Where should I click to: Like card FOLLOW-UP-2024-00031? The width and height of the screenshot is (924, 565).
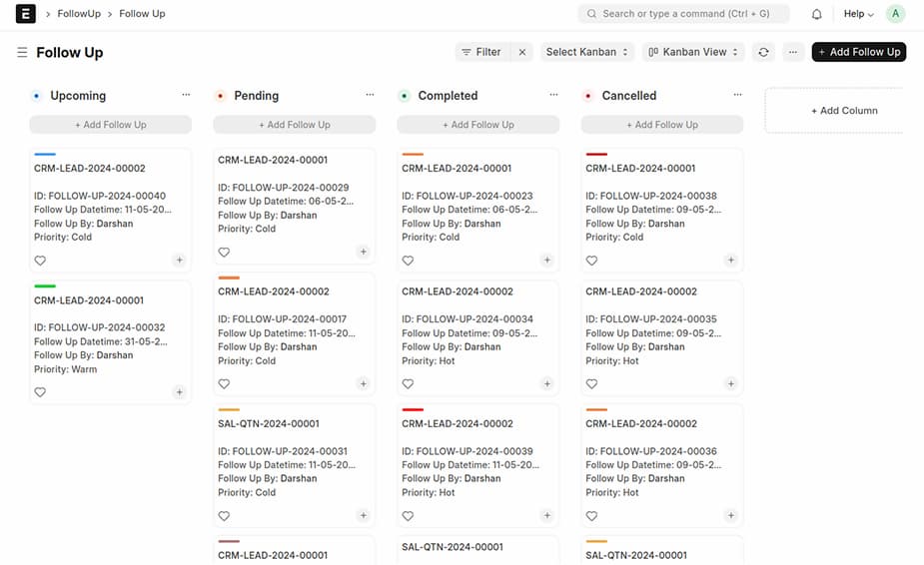tap(224, 515)
